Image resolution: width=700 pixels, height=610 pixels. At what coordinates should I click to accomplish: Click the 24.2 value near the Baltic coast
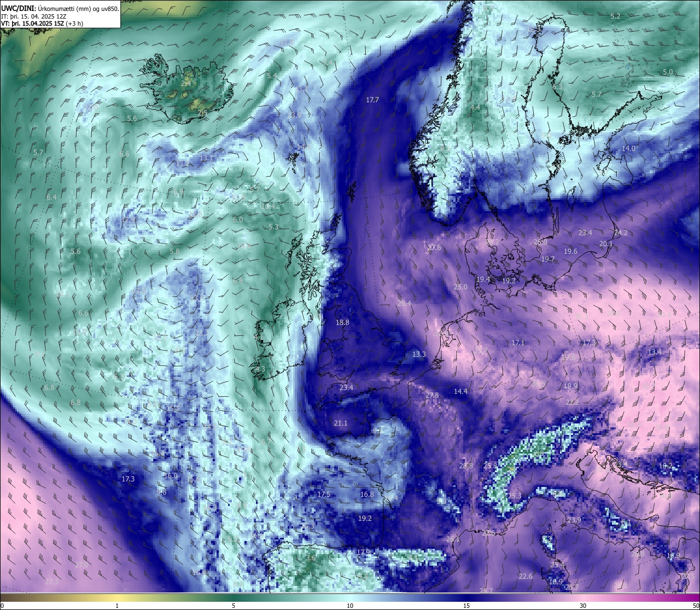tap(621, 233)
